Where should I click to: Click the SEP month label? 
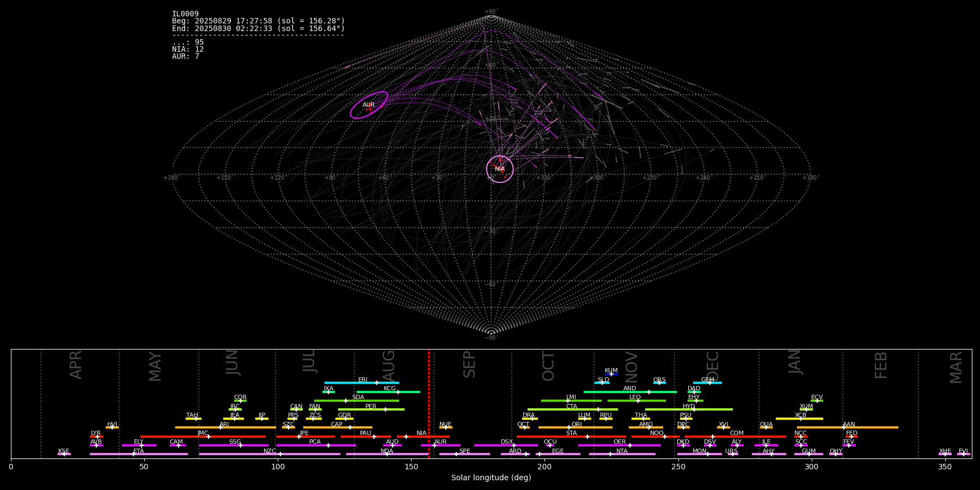click(469, 364)
